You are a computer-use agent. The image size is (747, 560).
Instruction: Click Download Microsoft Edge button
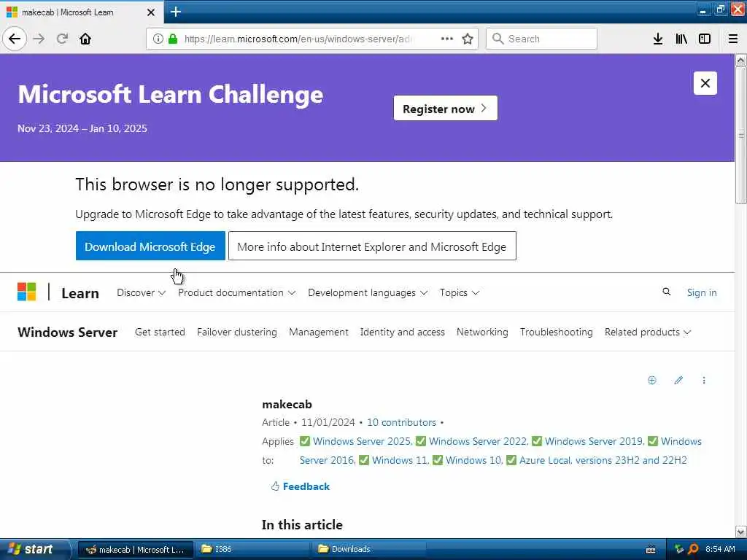point(150,246)
